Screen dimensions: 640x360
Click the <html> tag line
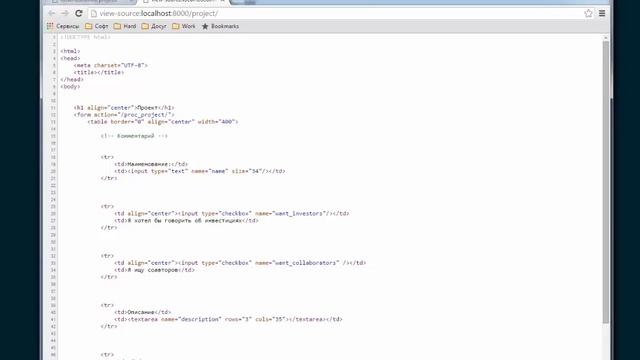pyautogui.click(x=70, y=51)
